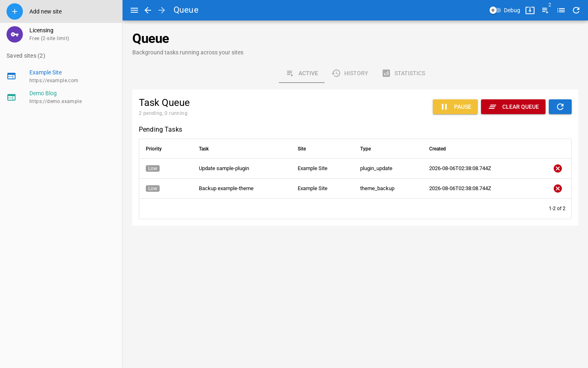Open the hamburger menu
The image size is (588, 368).
point(134,10)
